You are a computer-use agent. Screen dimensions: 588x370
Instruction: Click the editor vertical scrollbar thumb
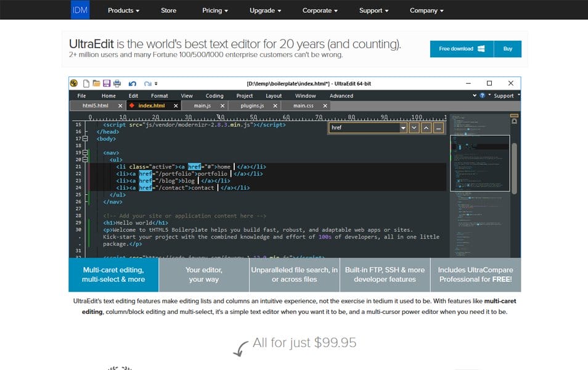[x=514, y=168]
